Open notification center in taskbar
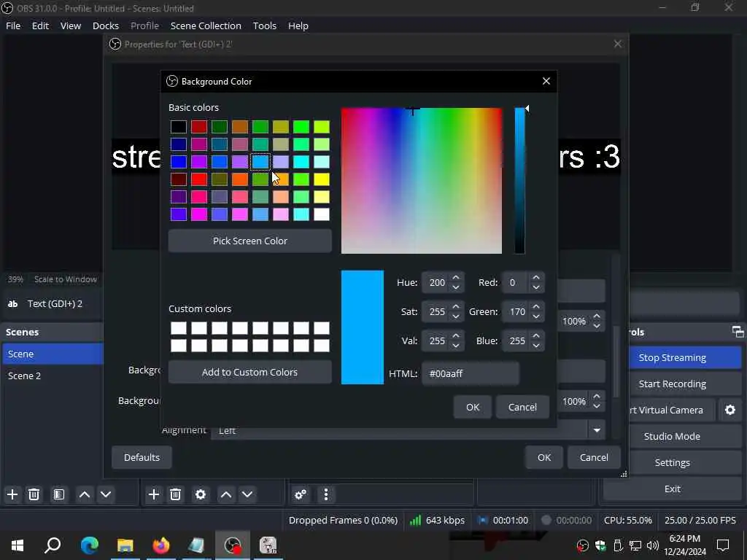Screen dimensions: 747x560 pos(723,545)
